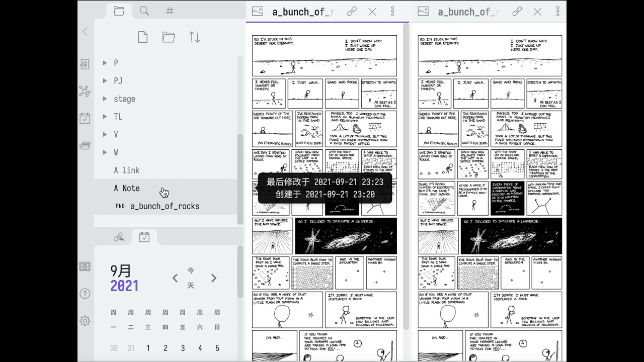Image resolution: width=644 pixels, height=362 pixels.
Task: Click link icon in second image pane
Action: click(x=517, y=12)
